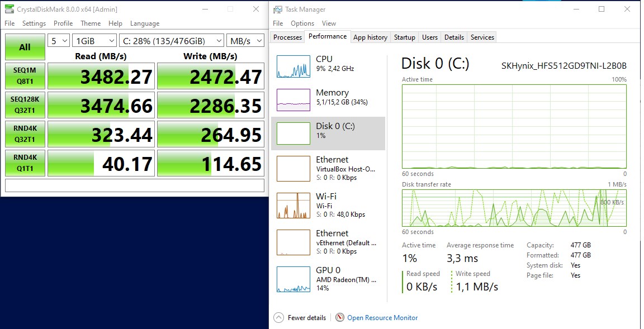Click the CrystalDiskMark app icon in title bar

tap(9, 9)
